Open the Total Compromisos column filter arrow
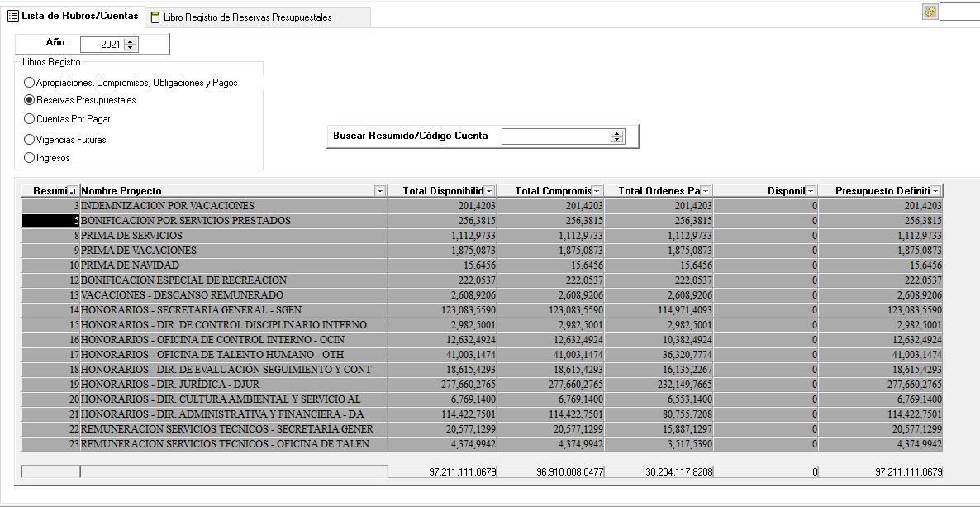 pyautogui.click(x=597, y=191)
